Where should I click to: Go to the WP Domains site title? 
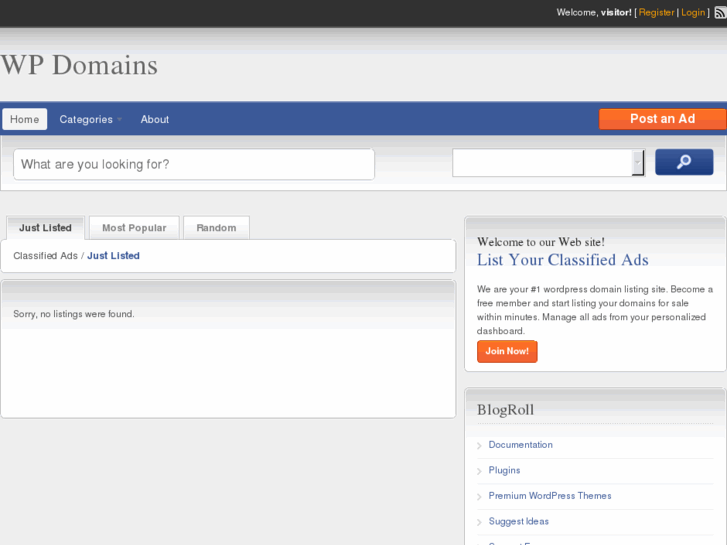[x=79, y=65]
